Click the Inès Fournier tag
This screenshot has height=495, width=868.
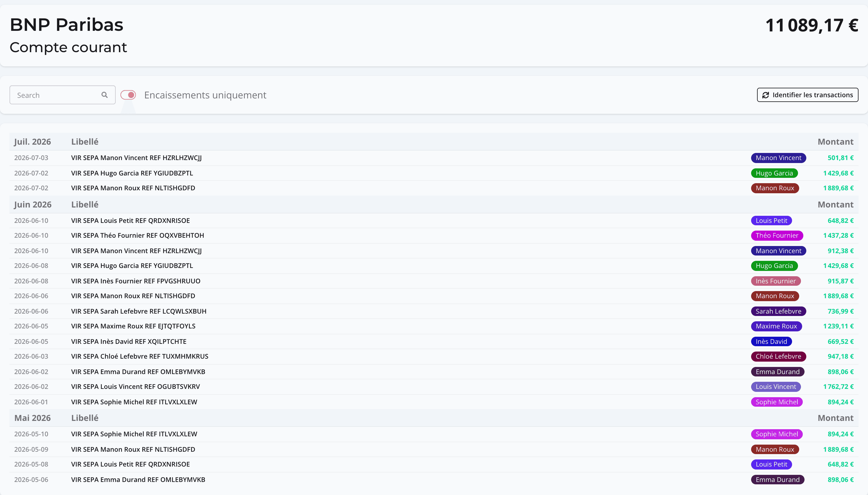(775, 281)
